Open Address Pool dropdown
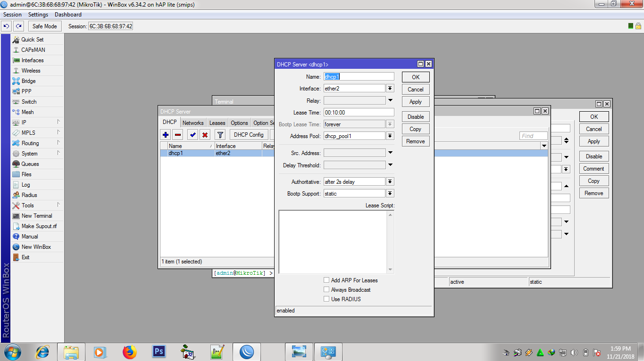 390,136
